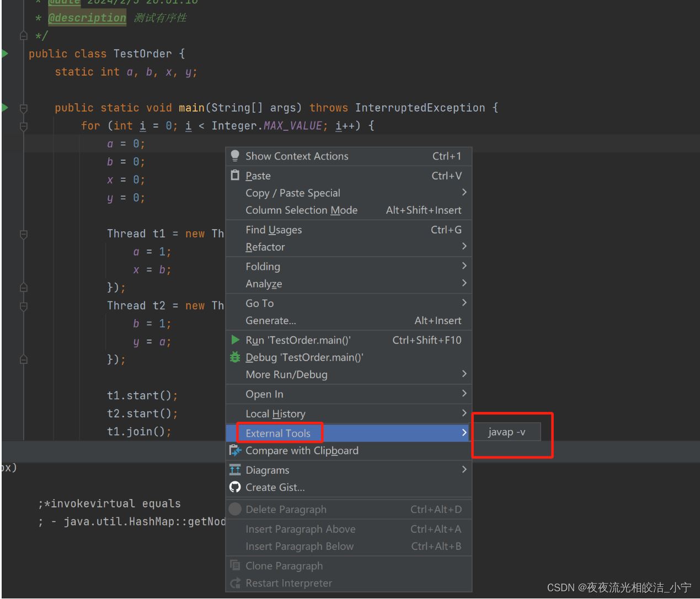This screenshot has height=599, width=700.
Task: Click the GitHub Create Gist icon
Action: [x=235, y=487]
